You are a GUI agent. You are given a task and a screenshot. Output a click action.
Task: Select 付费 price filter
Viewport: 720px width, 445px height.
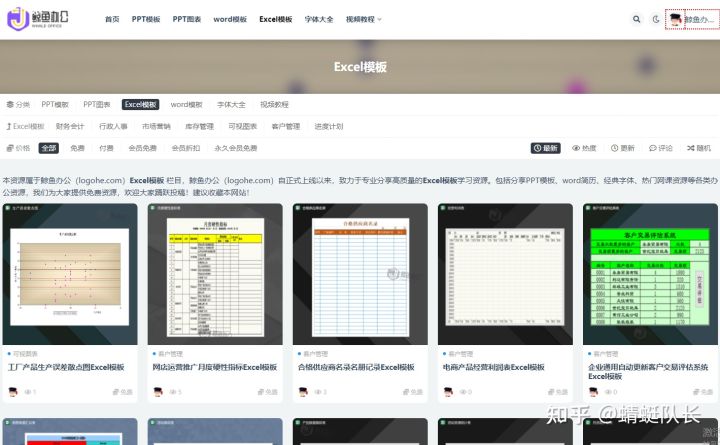(106, 148)
